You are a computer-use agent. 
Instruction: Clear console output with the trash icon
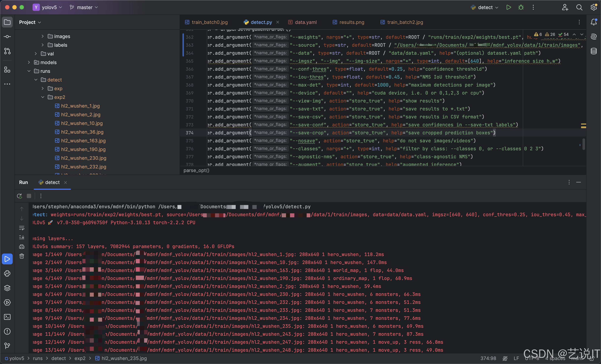[22, 256]
